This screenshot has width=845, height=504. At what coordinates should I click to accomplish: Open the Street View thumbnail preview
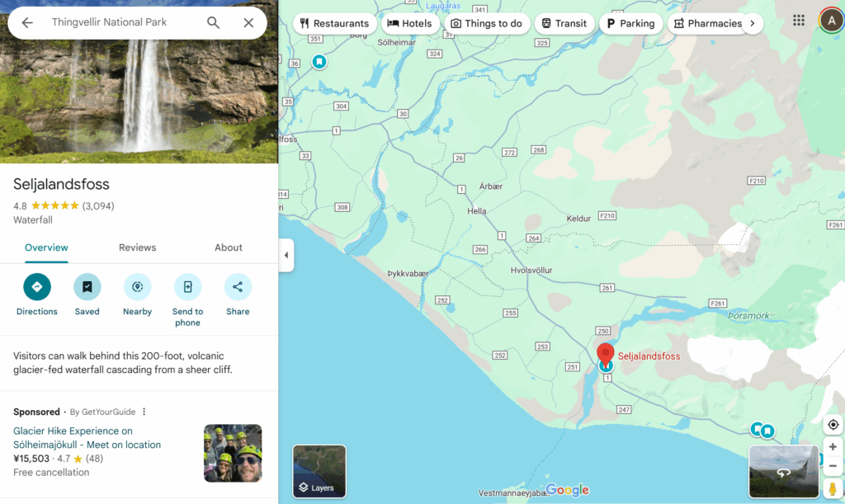coord(784,471)
